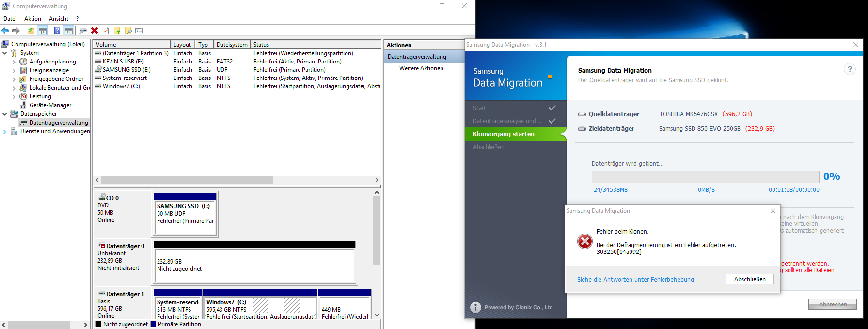Expand the Lokale Benutzer und Gruppen node
This screenshot has height=329, width=868.
(x=14, y=88)
